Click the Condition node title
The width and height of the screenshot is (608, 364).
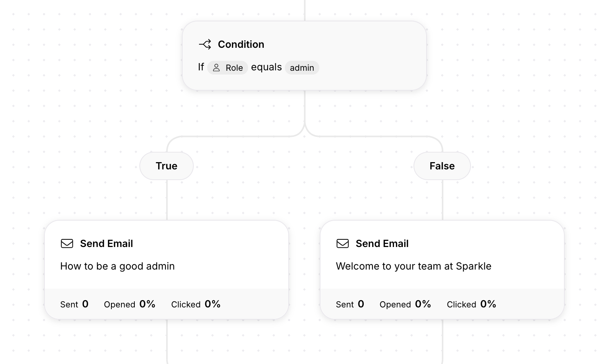pos(241,44)
